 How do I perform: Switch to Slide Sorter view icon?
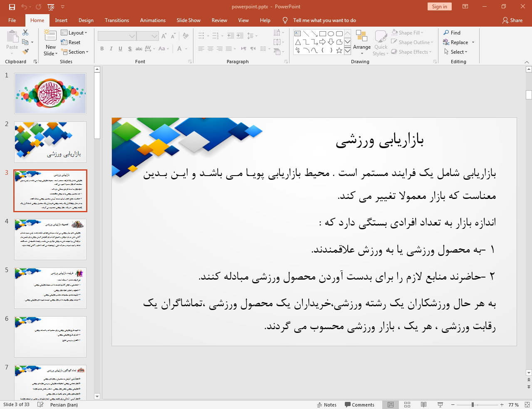(407, 404)
